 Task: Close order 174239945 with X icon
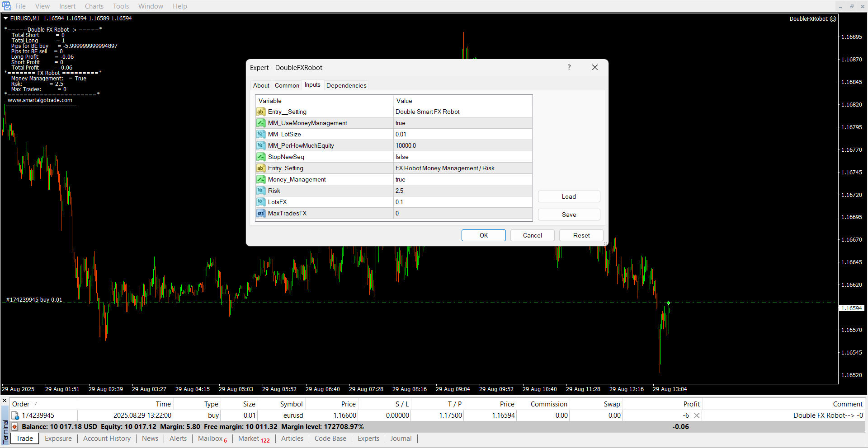click(697, 415)
